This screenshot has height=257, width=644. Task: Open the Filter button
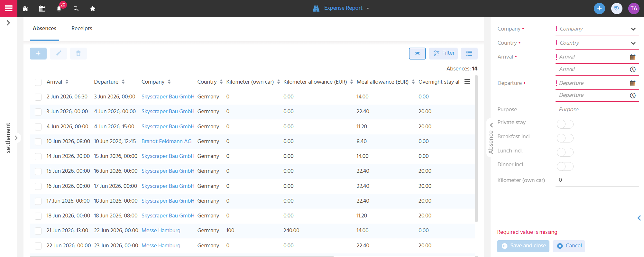(x=443, y=53)
